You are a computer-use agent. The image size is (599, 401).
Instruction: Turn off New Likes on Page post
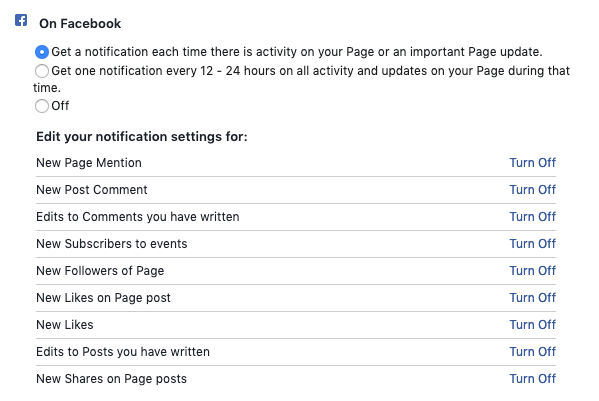coord(533,298)
